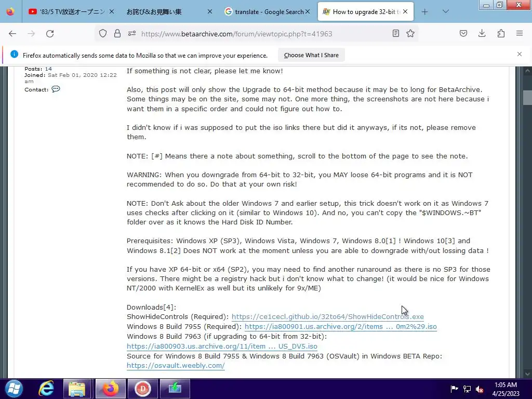Click the vertical scrollbar thumb

pos(527,98)
